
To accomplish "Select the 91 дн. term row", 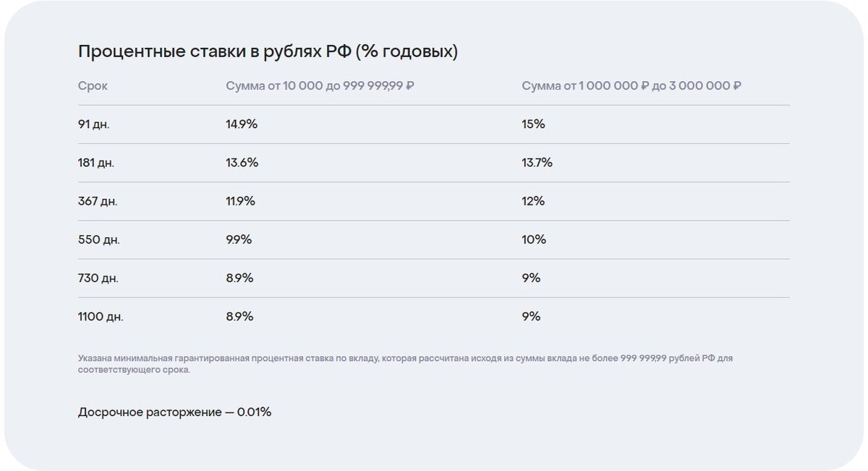I will (434, 124).
